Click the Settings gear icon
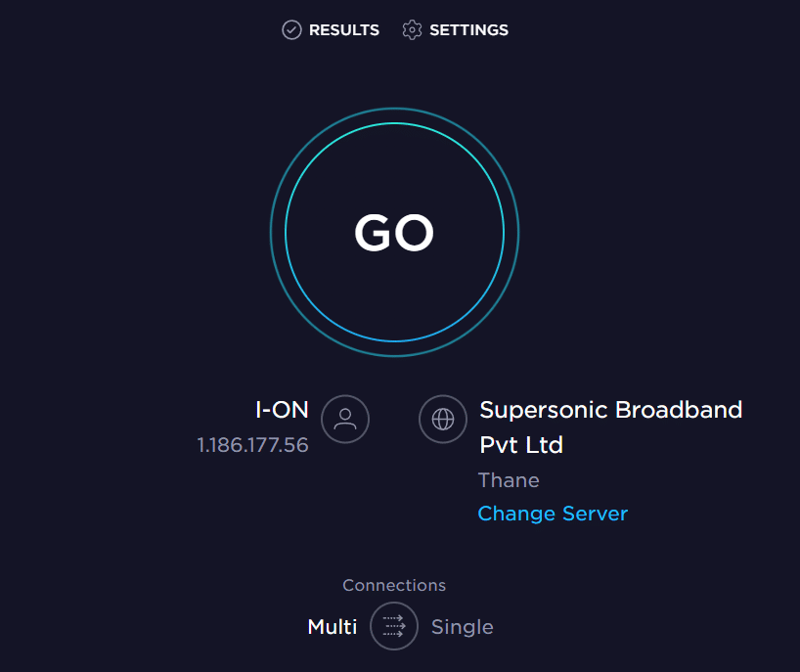Screen dimensions: 800x672 (412, 30)
